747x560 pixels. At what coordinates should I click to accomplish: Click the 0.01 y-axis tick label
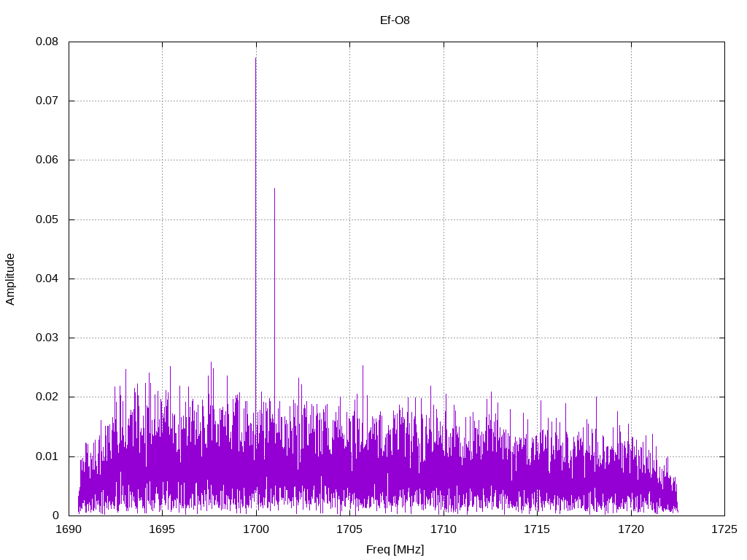pyautogui.click(x=47, y=456)
